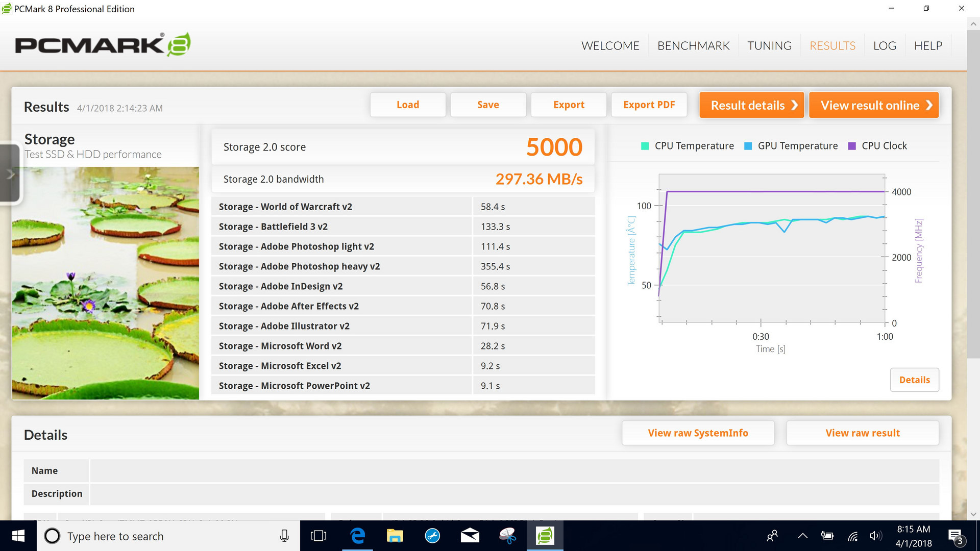Image resolution: width=980 pixels, height=551 pixels.
Task: Open Microsoft Edge from taskbar
Action: pos(357,536)
